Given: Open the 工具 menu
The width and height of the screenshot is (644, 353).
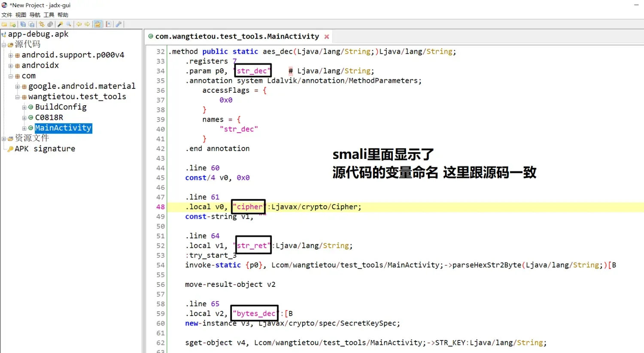Looking at the screenshot, I should coord(49,14).
